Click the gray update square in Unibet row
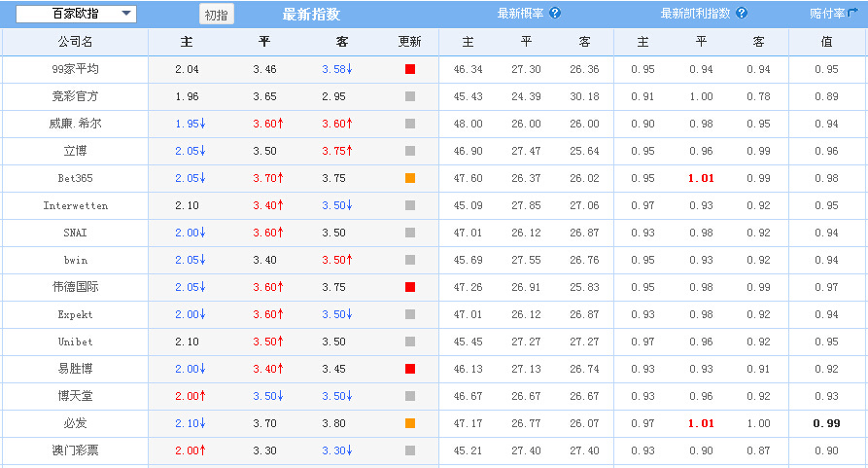This screenshot has width=868, height=468. (x=410, y=342)
